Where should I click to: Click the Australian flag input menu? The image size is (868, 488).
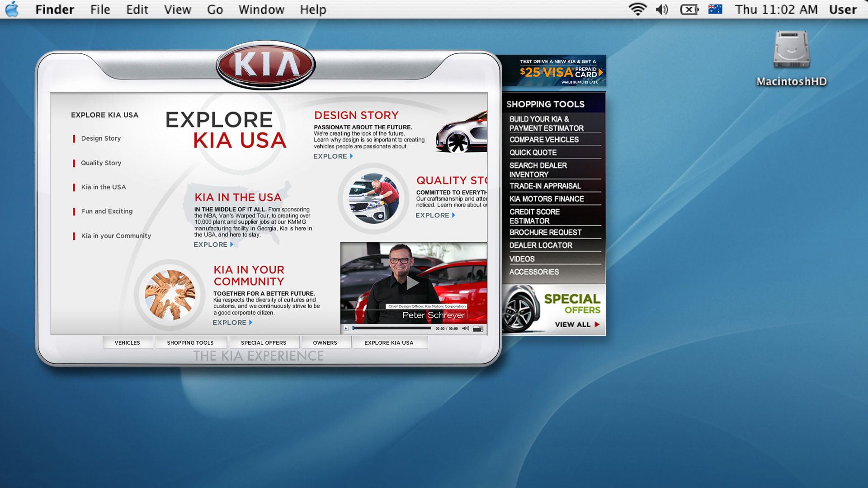coord(715,9)
